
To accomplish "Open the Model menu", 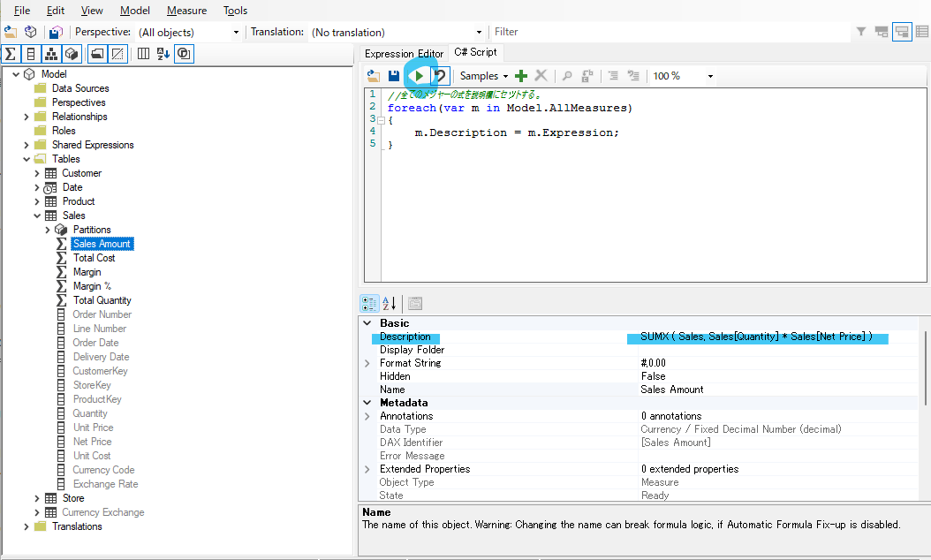I will tap(135, 11).
